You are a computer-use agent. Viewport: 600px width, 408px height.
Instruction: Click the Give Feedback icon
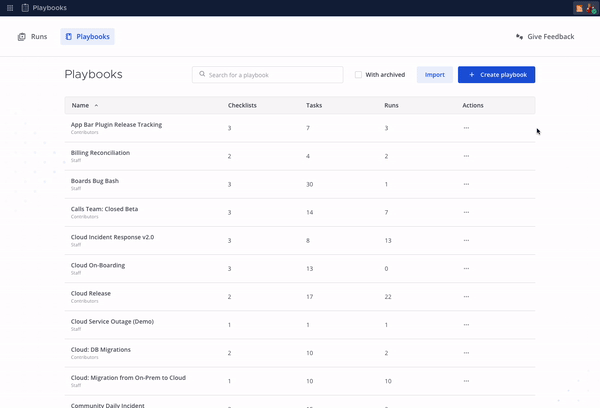pyautogui.click(x=519, y=37)
